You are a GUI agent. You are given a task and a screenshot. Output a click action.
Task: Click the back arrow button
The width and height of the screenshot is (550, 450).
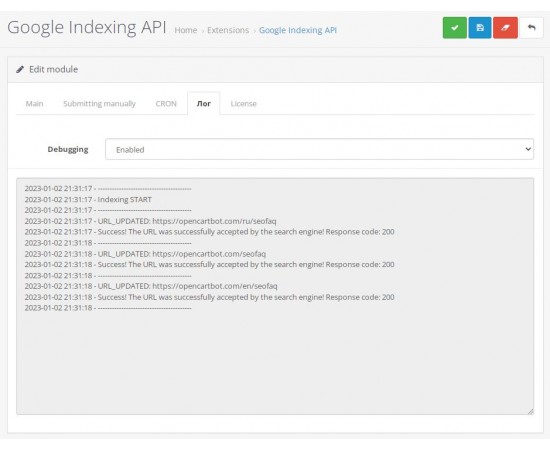[531, 28]
